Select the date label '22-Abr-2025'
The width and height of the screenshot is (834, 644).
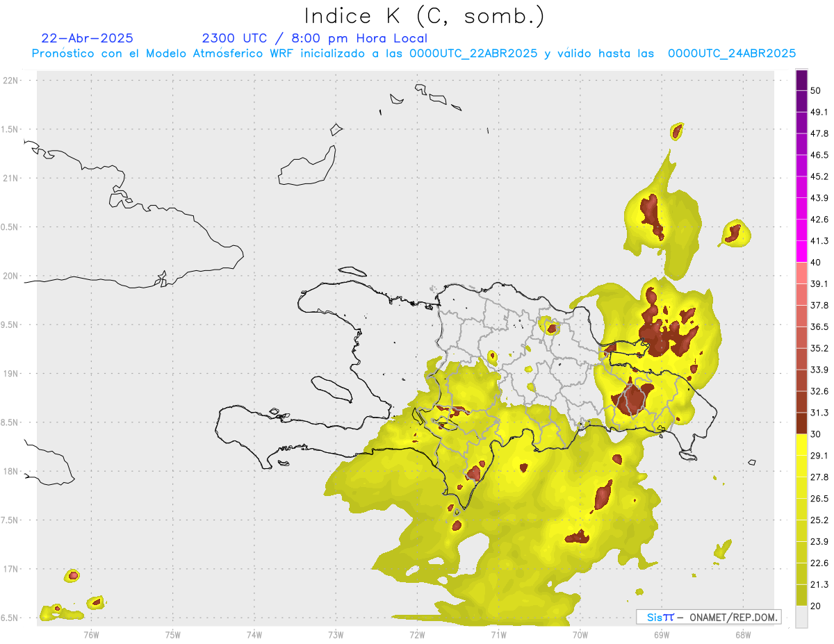(x=88, y=38)
